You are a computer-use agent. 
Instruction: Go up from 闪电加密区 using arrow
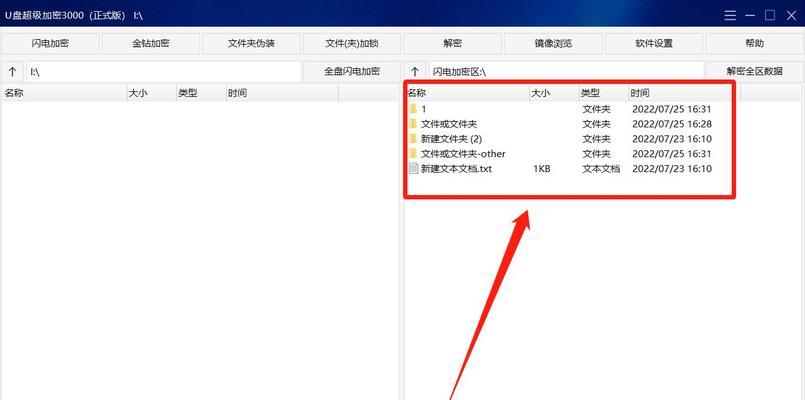tap(415, 72)
